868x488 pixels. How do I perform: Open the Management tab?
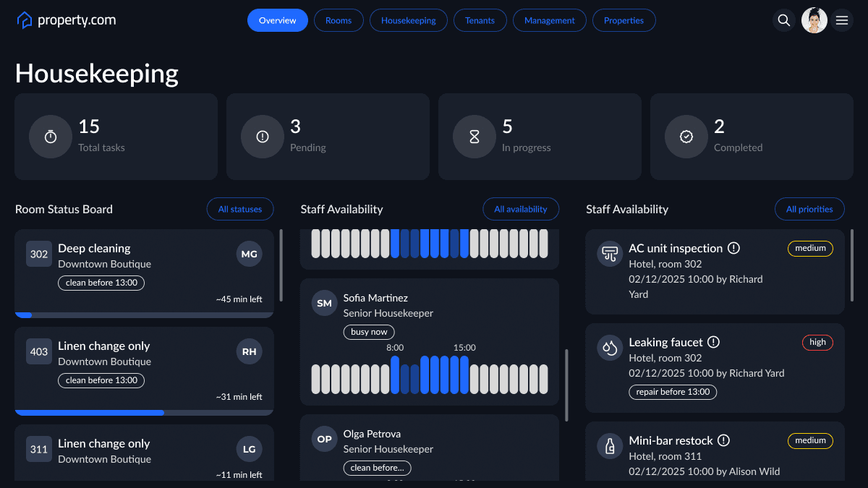[550, 20]
